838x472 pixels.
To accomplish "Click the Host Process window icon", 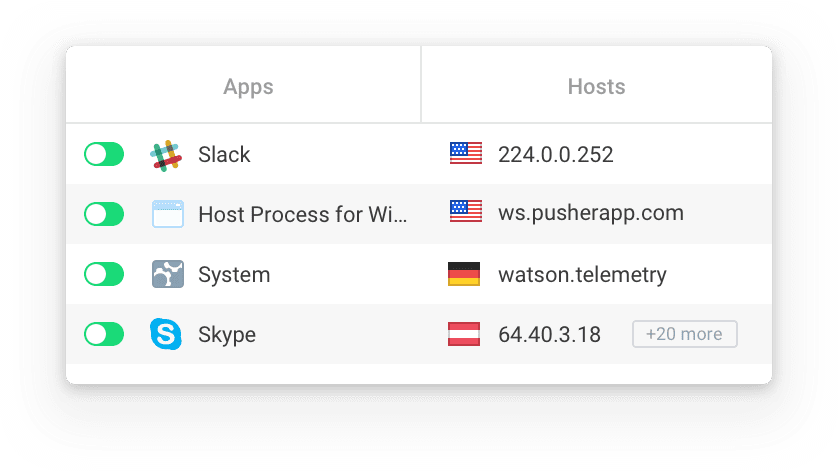I will pyautogui.click(x=166, y=214).
